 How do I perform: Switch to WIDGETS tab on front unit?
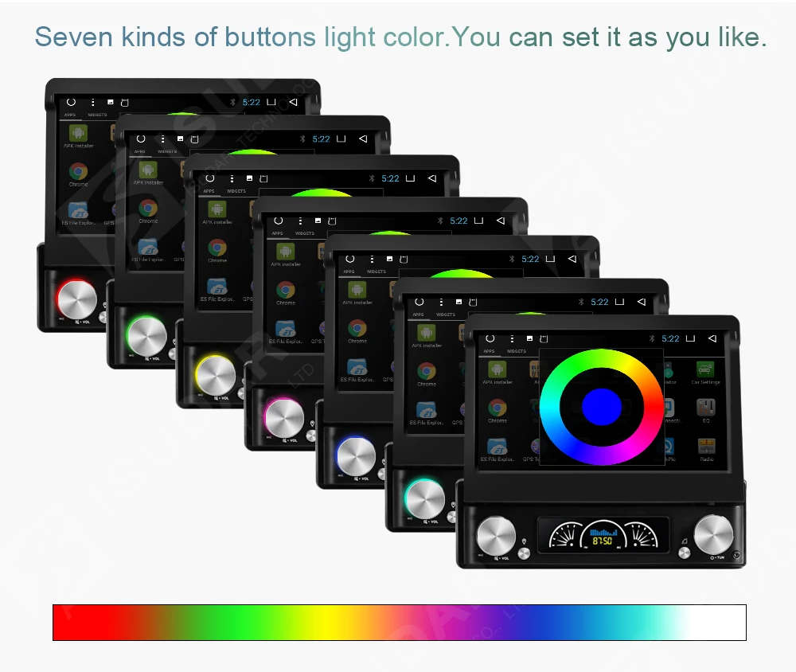(517, 351)
